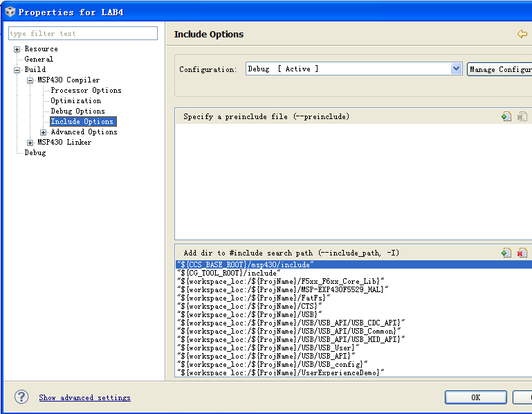This screenshot has width=532, height=414.
Task: Select Optimization in the tree
Action: (x=75, y=100)
